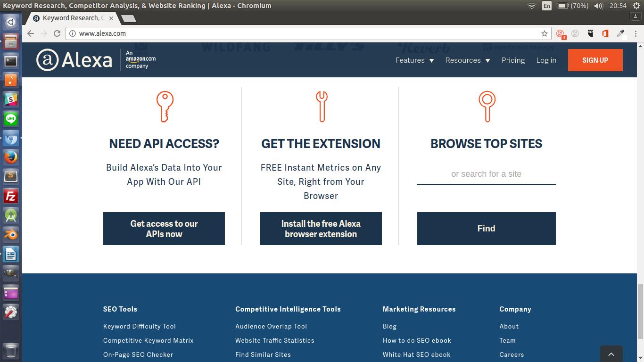
Task: Open On-Page SEO Checker link
Action: 138,354
